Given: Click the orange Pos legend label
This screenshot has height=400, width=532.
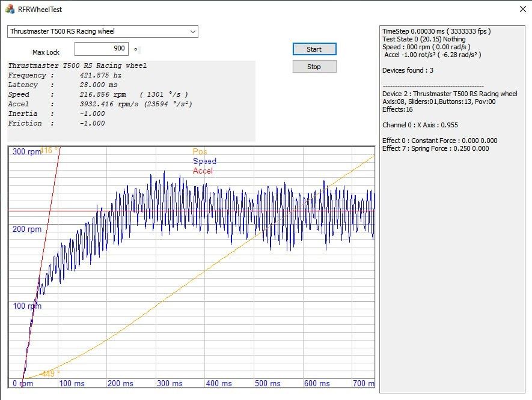Looking at the screenshot, I should 200,152.
